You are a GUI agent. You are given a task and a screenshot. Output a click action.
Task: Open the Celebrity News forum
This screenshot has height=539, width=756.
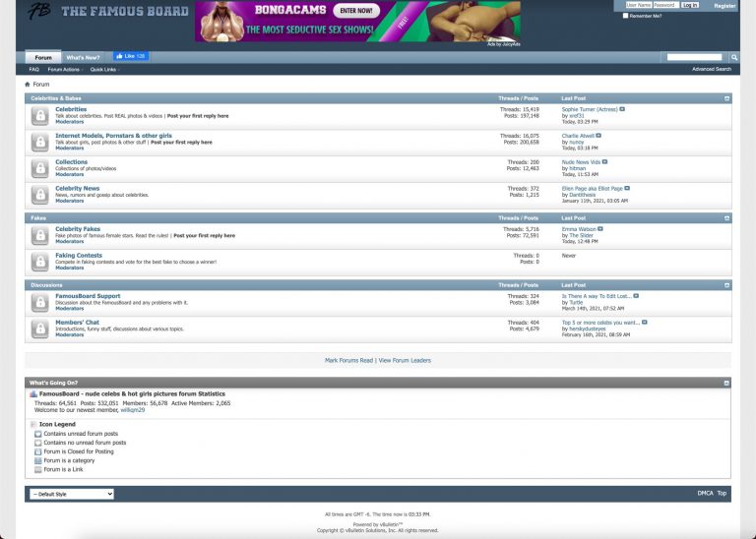[x=77, y=188]
